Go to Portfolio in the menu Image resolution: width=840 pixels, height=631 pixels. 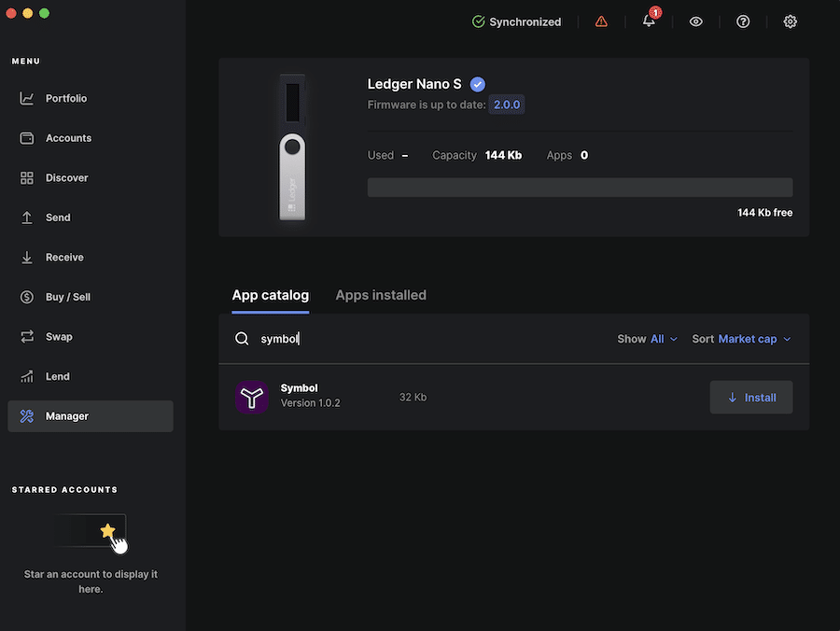(x=91, y=99)
